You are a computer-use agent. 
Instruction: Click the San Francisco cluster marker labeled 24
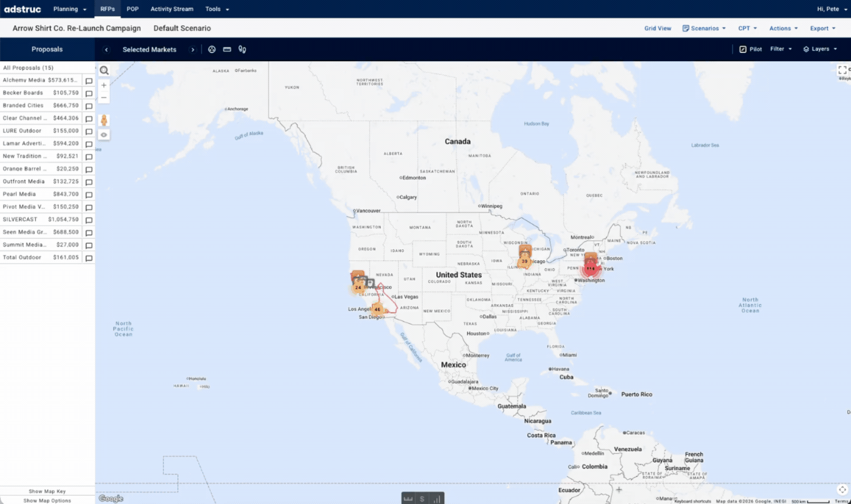click(x=359, y=287)
